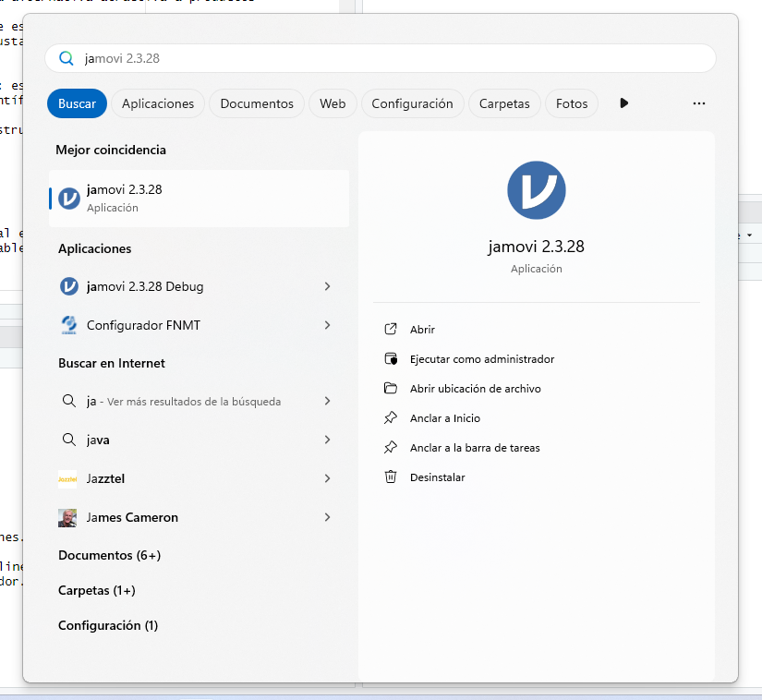Switch to the Aplicaciones filter tab
The image size is (762, 700).
158,103
